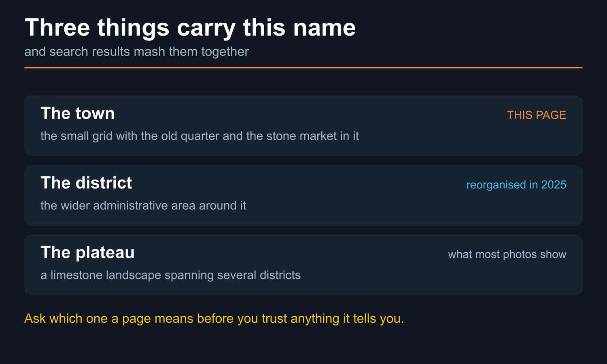Click the 'wider administrative area around it' text

pyautogui.click(x=153, y=205)
